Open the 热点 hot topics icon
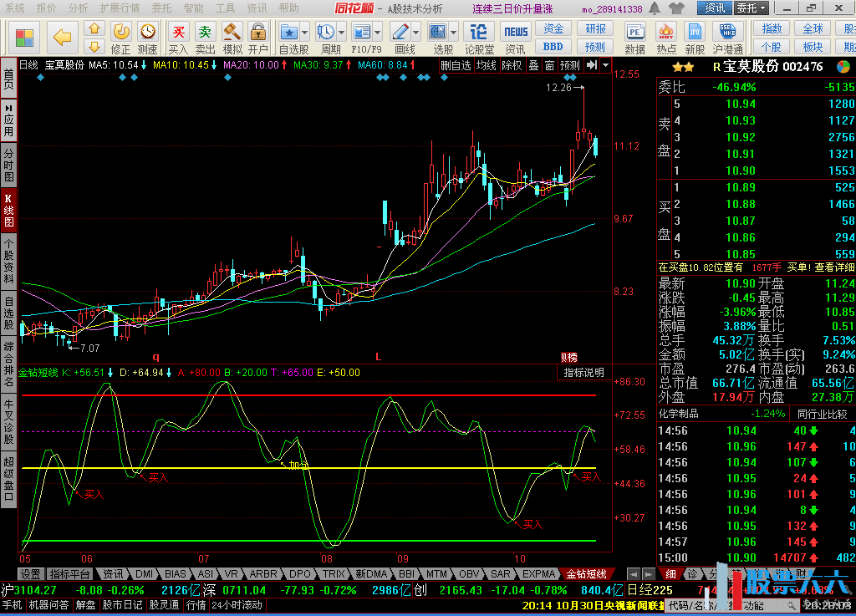 [666, 37]
